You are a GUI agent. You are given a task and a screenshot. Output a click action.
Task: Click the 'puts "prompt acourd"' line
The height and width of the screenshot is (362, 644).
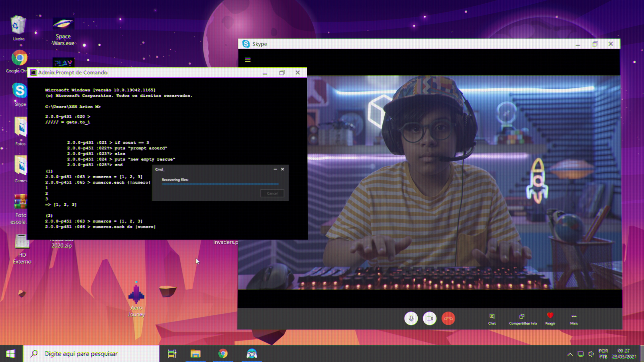tap(117, 148)
